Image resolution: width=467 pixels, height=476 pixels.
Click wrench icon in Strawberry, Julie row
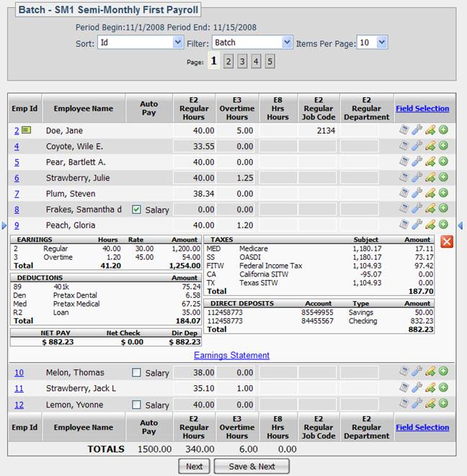tap(417, 177)
